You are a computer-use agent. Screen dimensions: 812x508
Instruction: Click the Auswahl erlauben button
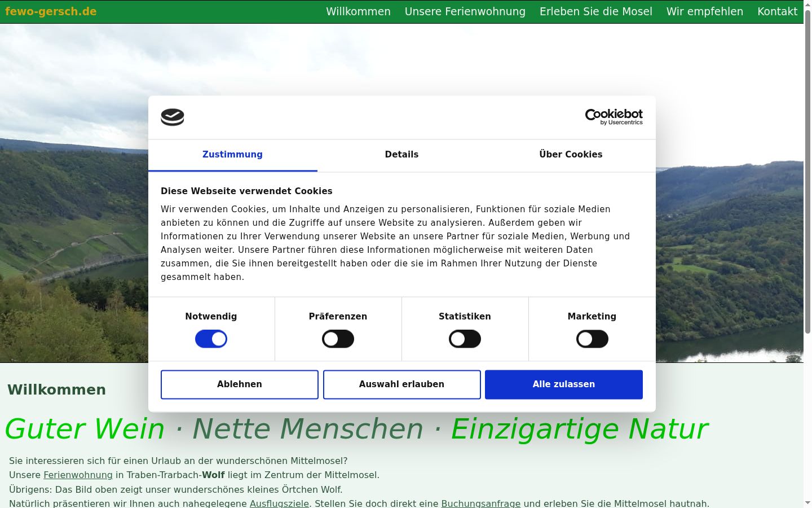pos(401,384)
